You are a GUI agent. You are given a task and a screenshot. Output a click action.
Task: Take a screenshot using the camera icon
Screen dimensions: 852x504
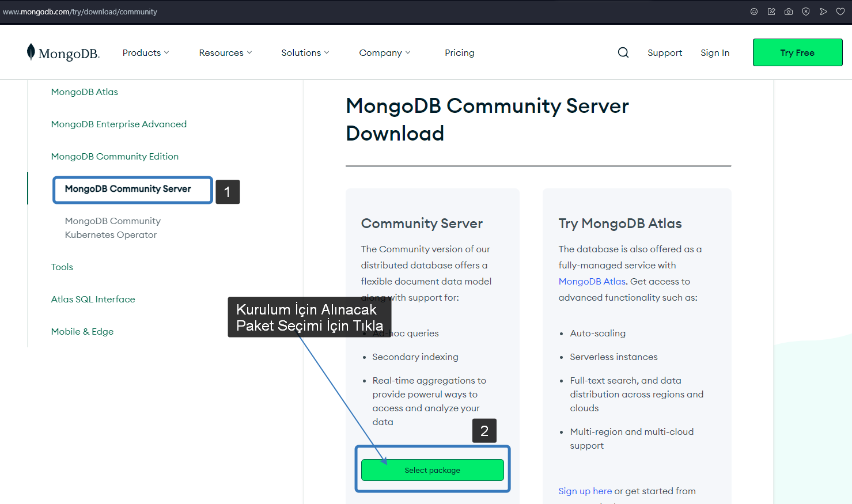pyautogui.click(x=789, y=11)
